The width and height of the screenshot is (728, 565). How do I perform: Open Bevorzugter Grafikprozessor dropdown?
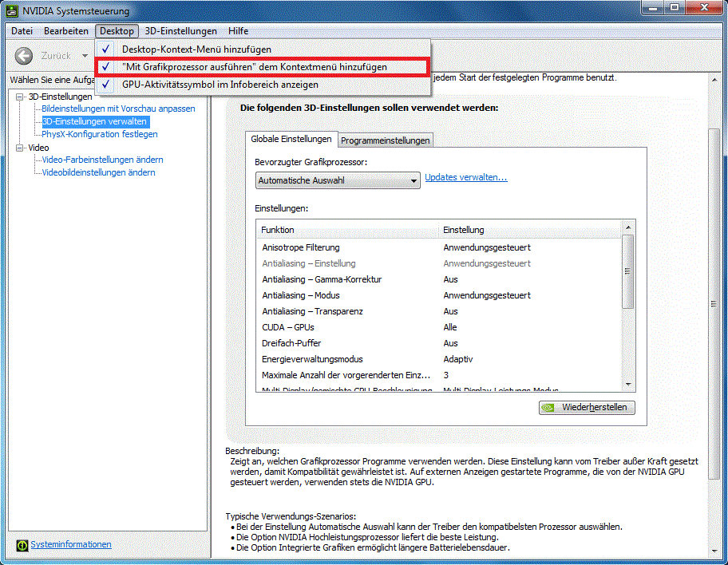coord(338,180)
